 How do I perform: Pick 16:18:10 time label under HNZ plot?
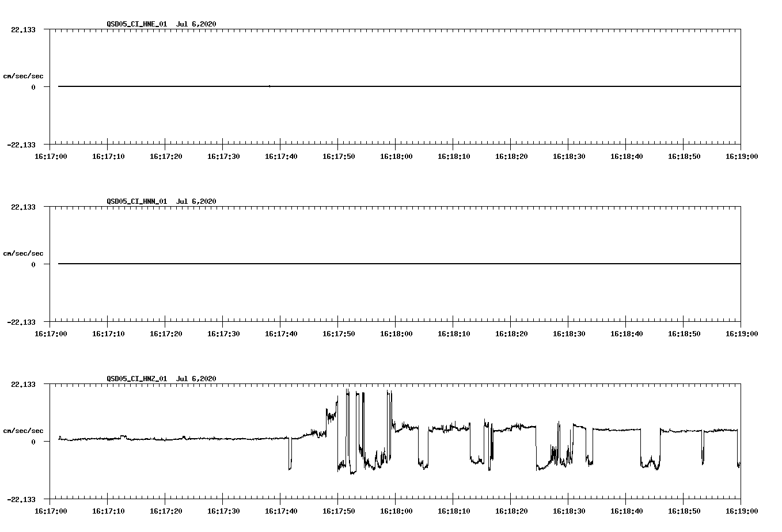pyautogui.click(x=454, y=511)
